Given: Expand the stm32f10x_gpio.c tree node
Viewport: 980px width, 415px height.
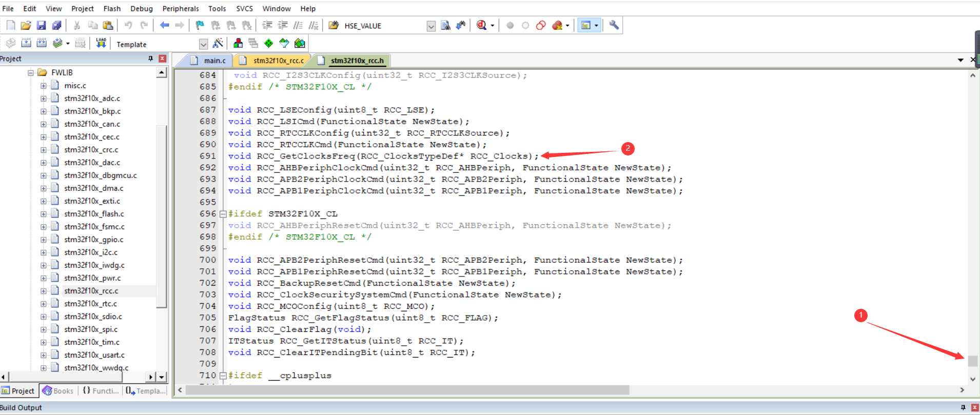Looking at the screenshot, I should 44,240.
